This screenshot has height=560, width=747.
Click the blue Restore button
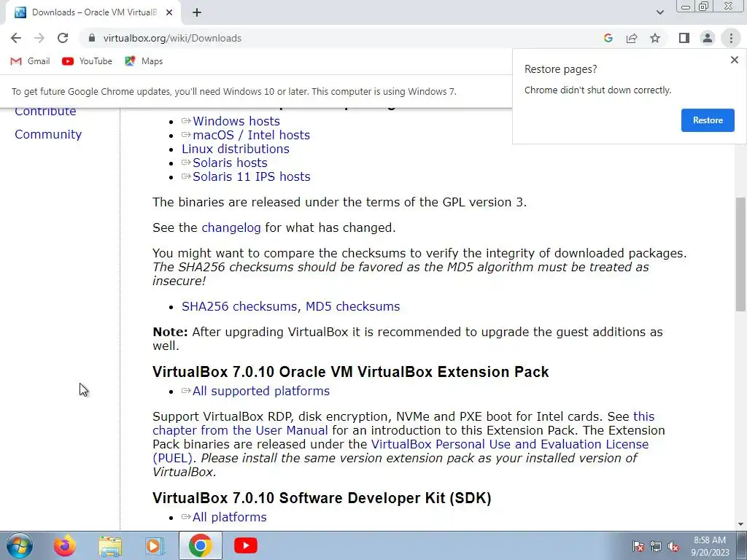tap(708, 120)
